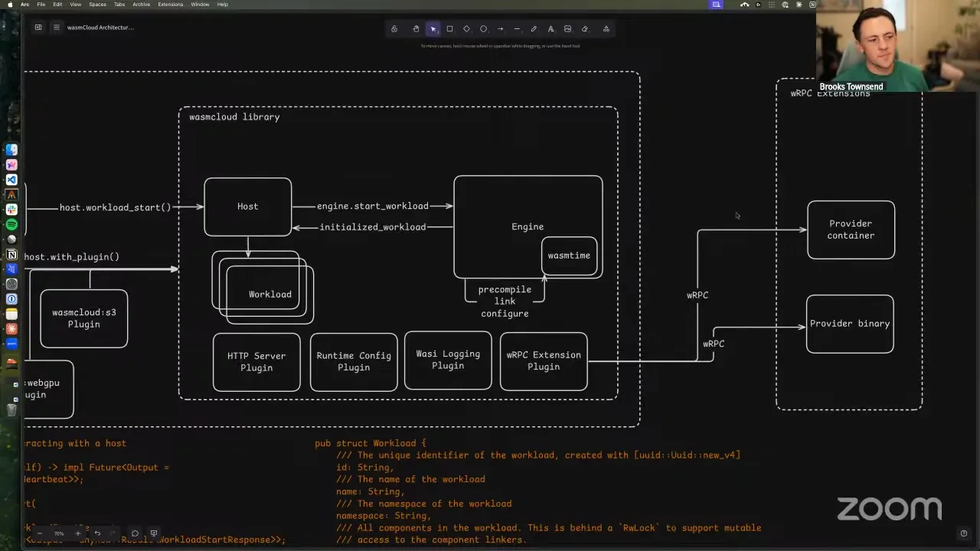Select the Rectangle shape tool
980x551 pixels.
coord(449,29)
